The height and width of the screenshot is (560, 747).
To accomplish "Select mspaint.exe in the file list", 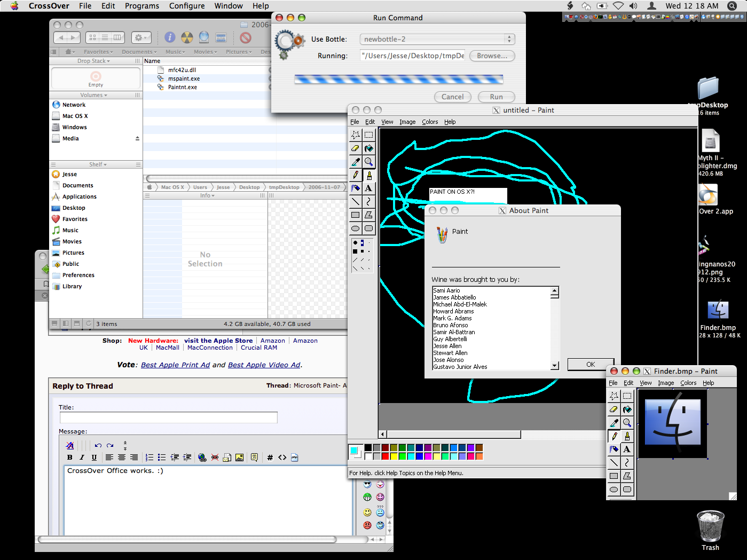I will 184,78.
